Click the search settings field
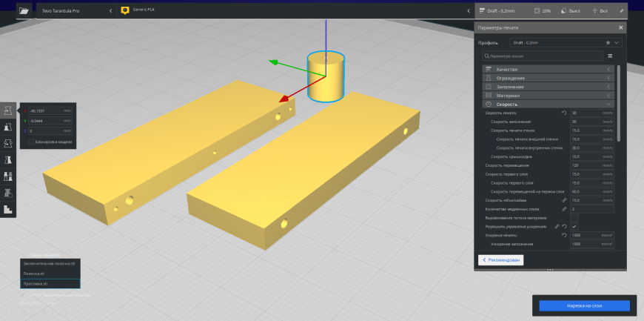 click(x=543, y=56)
